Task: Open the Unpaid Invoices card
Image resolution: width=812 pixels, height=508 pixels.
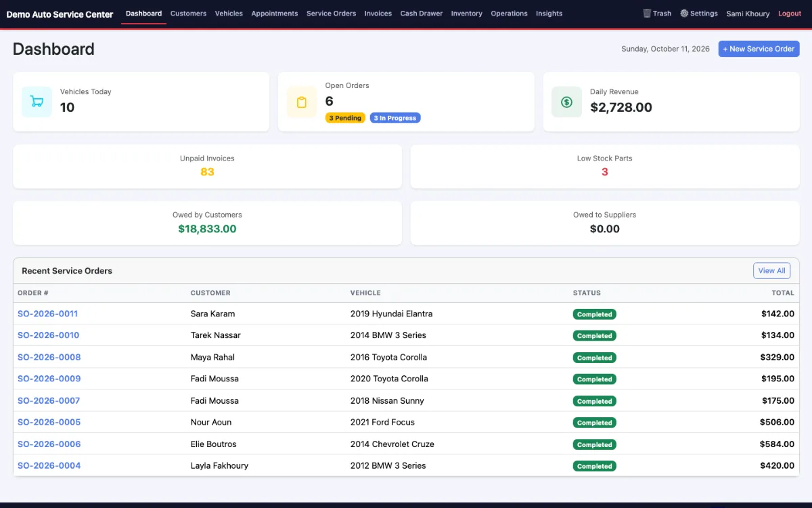Action: (207, 167)
